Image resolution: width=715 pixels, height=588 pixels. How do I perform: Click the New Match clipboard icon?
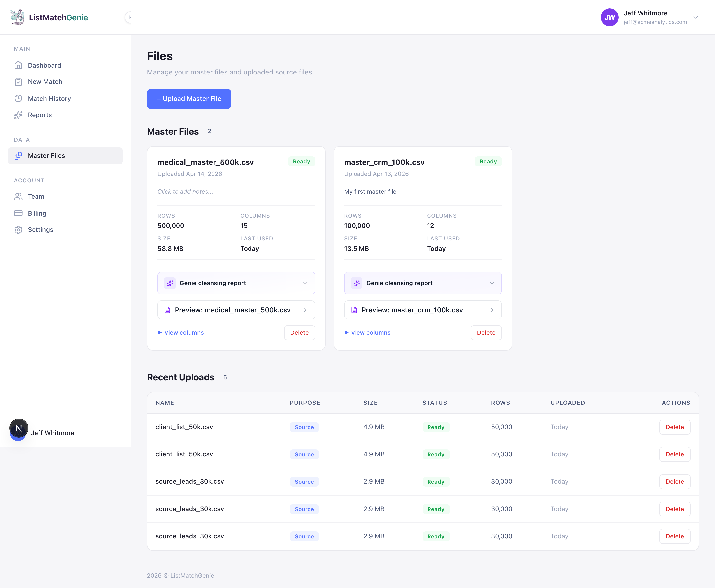tap(18, 82)
